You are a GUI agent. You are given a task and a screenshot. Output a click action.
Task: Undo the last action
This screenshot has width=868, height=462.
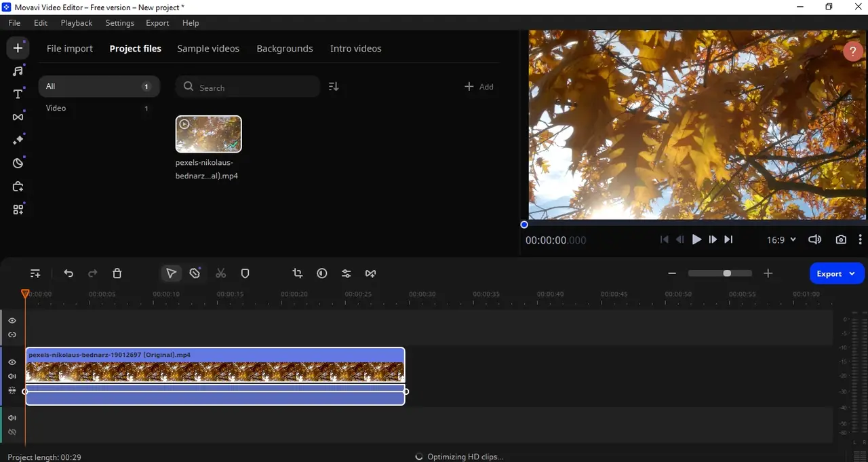pyautogui.click(x=68, y=273)
